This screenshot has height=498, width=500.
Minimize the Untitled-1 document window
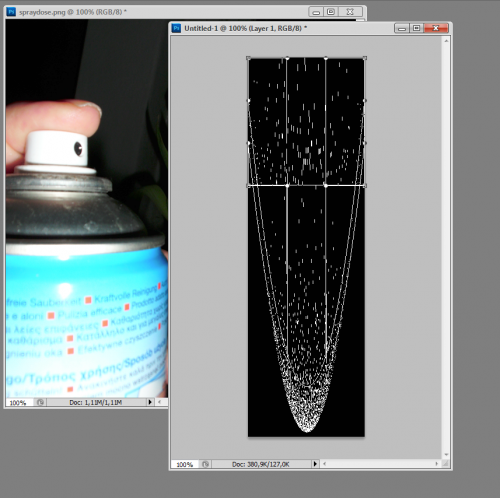[402, 29]
